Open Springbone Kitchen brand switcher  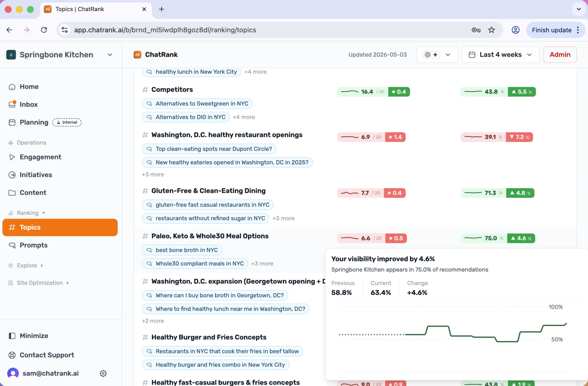point(60,54)
